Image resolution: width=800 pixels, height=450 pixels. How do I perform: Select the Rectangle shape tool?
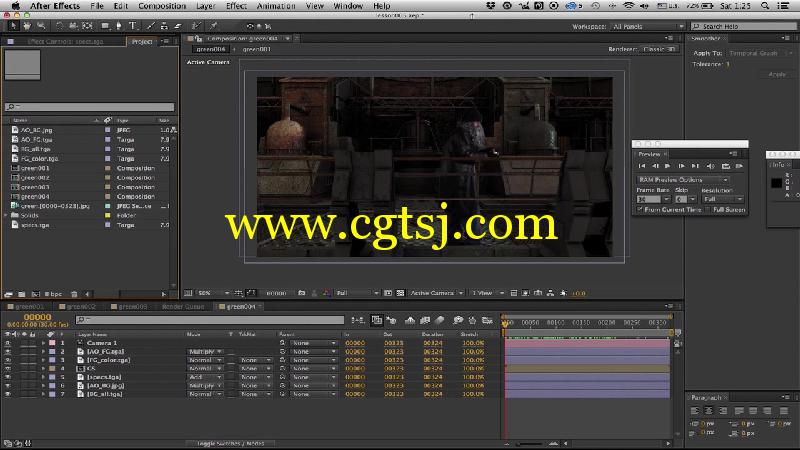click(x=105, y=26)
